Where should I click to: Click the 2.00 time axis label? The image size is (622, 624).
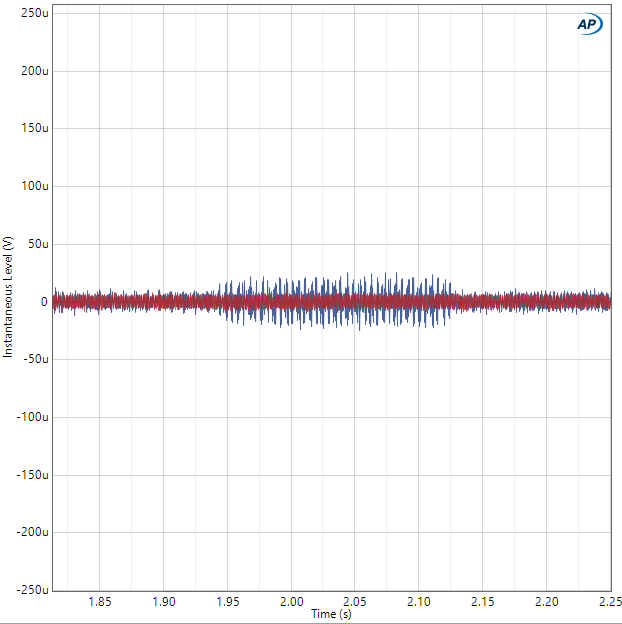291,601
